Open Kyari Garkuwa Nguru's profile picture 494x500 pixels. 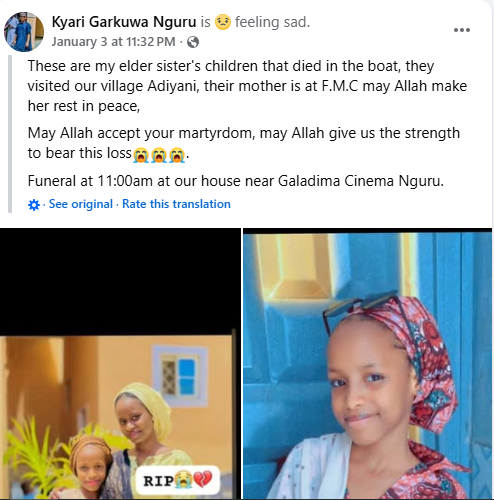(x=24, y=32)
